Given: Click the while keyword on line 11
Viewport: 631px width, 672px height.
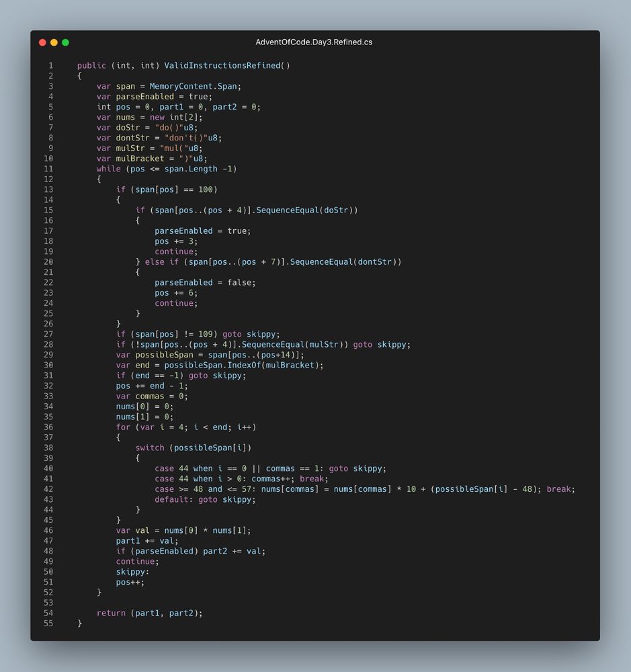Looking at the screenshot, I should [108, 169].
